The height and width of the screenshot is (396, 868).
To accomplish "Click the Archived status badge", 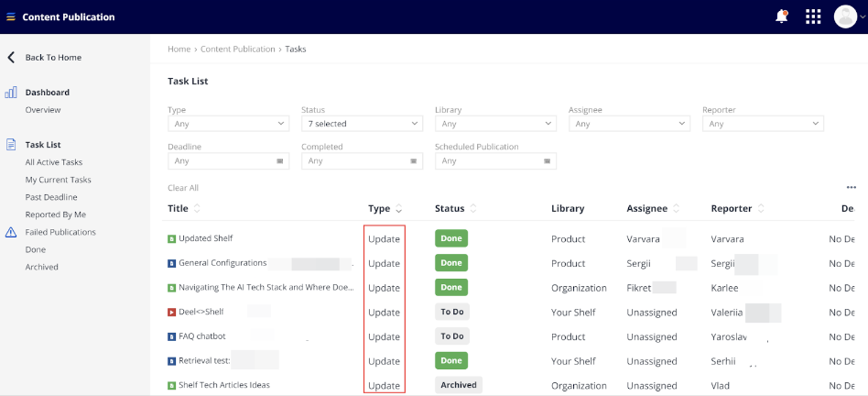I will point(459,385).
